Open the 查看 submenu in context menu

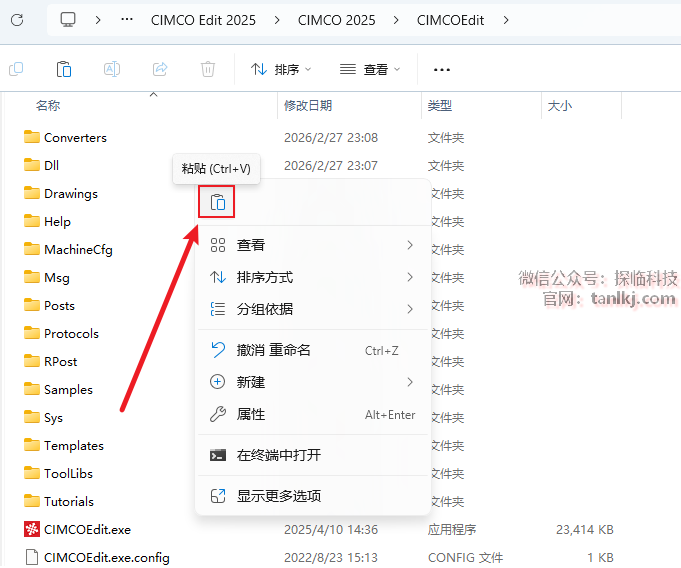tap(312, 245)
